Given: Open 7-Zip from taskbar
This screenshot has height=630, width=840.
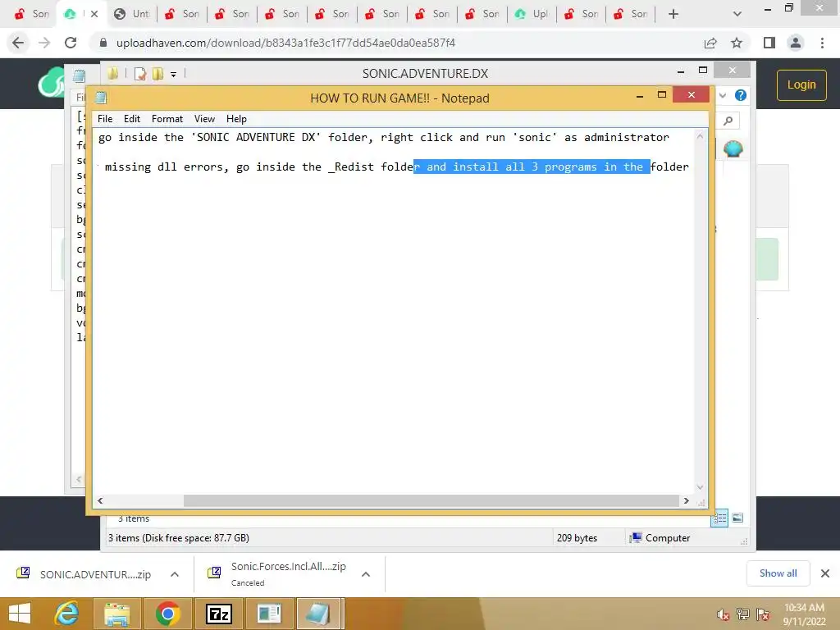Looking at the screenshot, I should [218, 614].
